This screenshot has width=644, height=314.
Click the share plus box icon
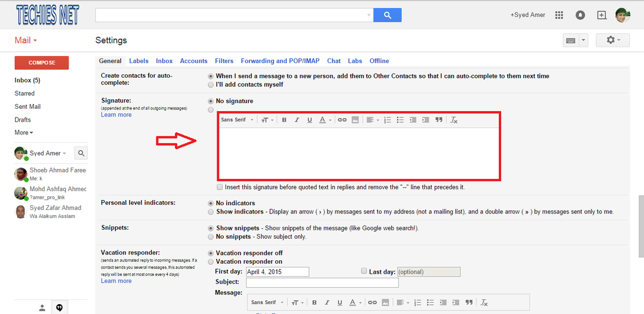[x=601, y=15]
